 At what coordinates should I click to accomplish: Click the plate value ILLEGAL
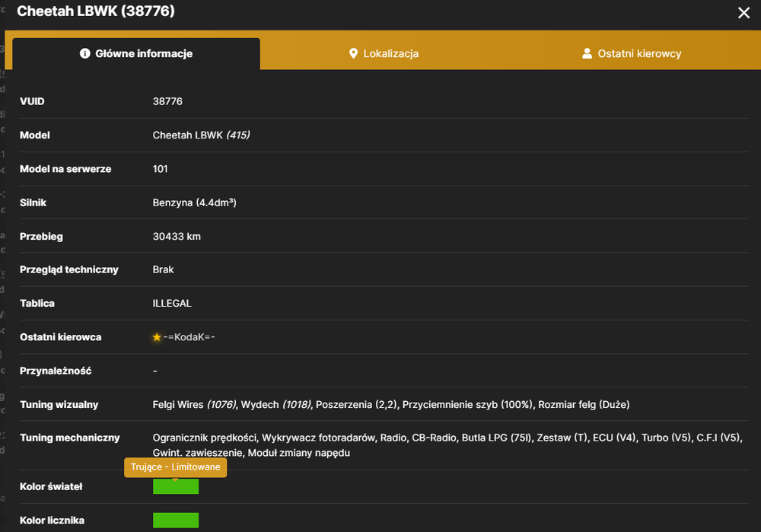(x=172, y=304)
